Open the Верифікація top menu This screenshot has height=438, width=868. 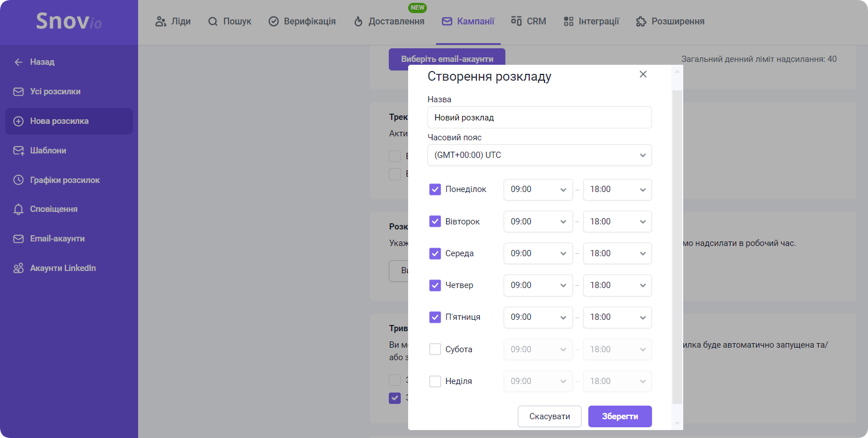click(x=302, y=22)
